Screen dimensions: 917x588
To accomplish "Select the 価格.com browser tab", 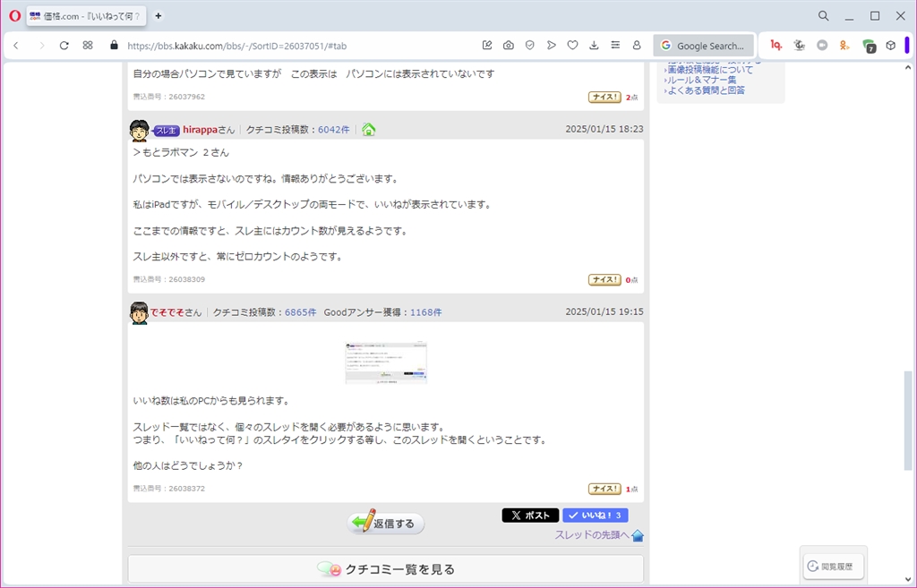I will click(86, 16).
